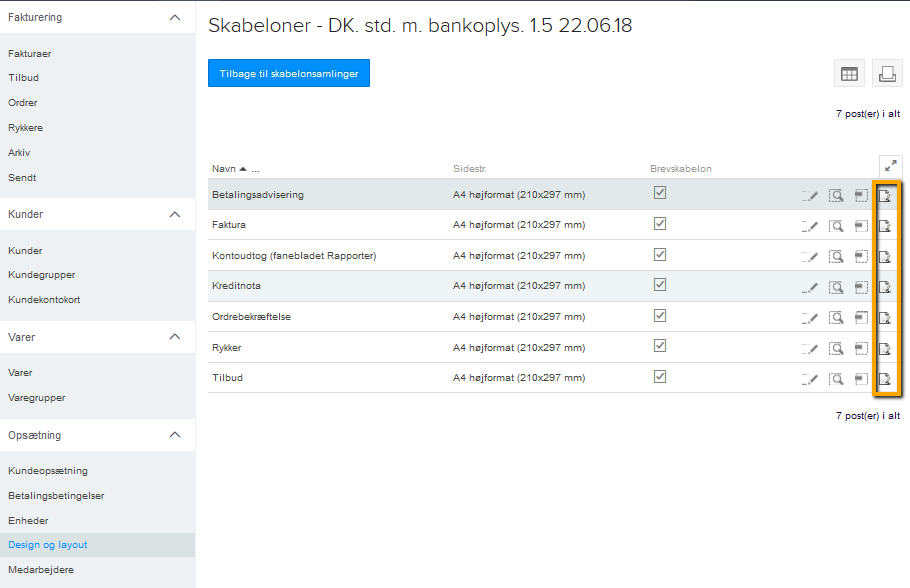Screen dimensions: 910x588
Task: Open the edit pencil icon for Faktura
Action: click(x=810, y=224)
